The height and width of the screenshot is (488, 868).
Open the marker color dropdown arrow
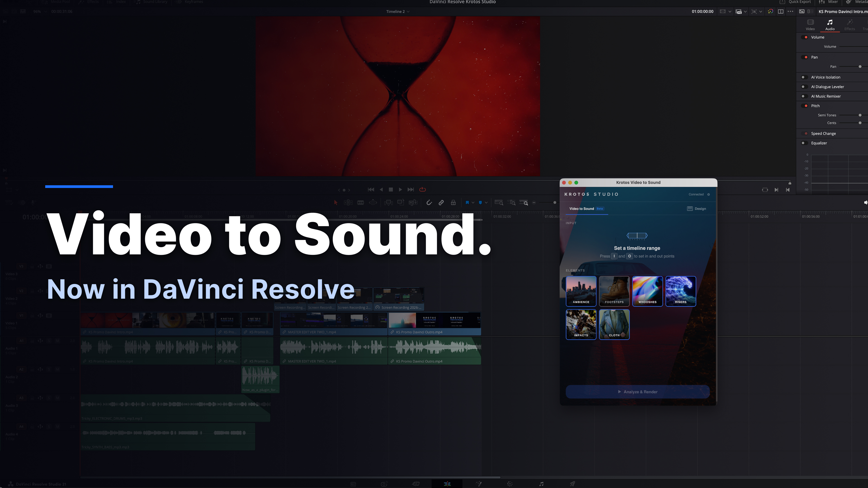click(x=486, y=202)
